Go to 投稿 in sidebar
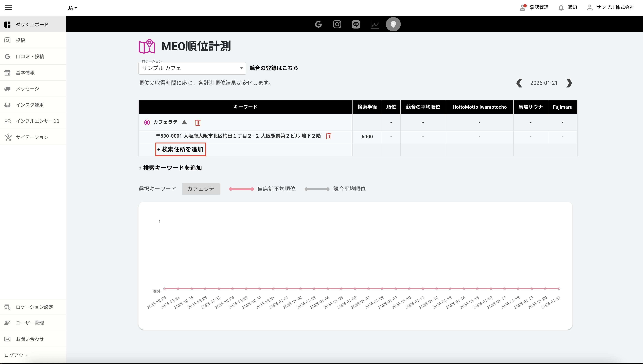The width and height of the screenshot is (643, 364). (33, 40)
